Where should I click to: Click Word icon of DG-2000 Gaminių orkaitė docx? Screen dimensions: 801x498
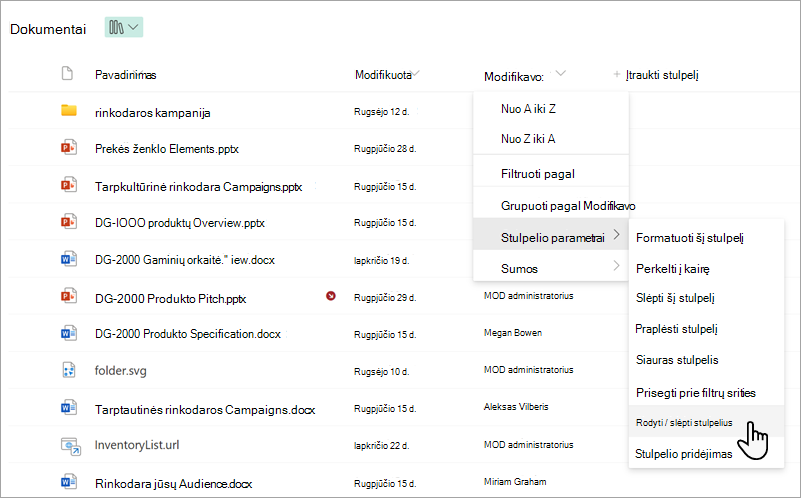68,259
